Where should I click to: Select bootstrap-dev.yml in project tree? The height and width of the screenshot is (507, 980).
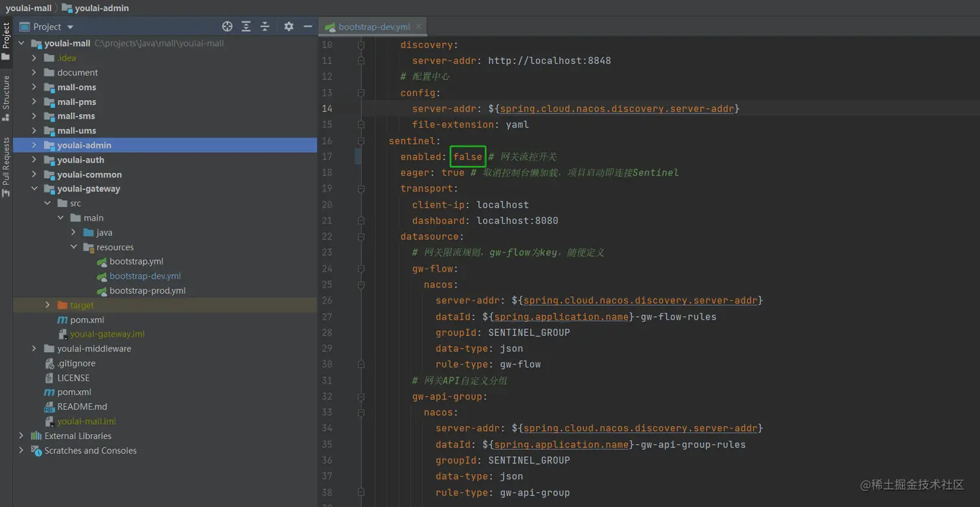pyautogui.click(x=145, y=276)
